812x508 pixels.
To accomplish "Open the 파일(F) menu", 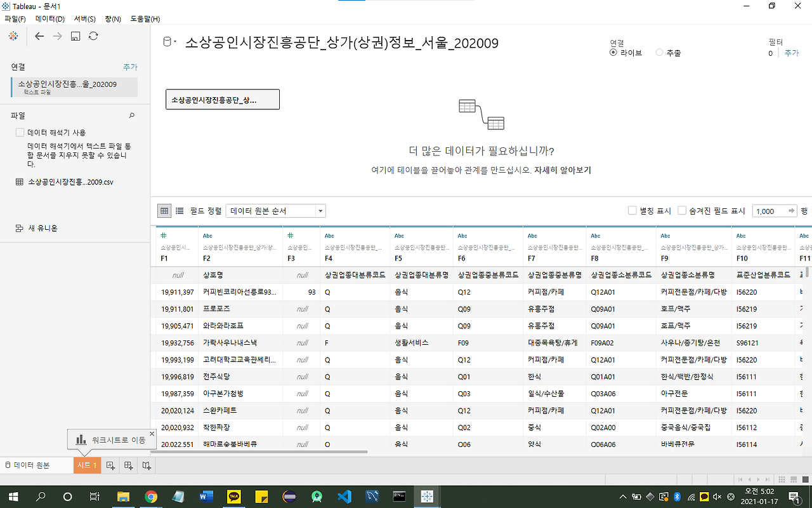I will click(15, 19).
